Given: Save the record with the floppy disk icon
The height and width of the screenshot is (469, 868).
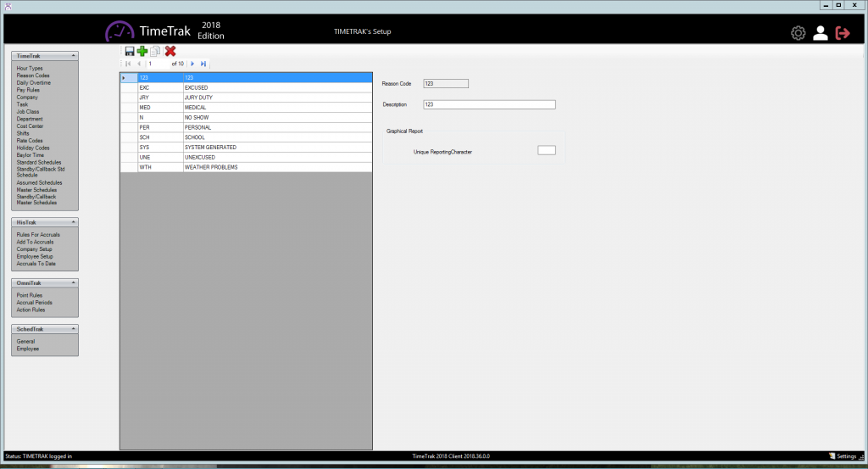Looking at the screenshot, I should 130,51.
